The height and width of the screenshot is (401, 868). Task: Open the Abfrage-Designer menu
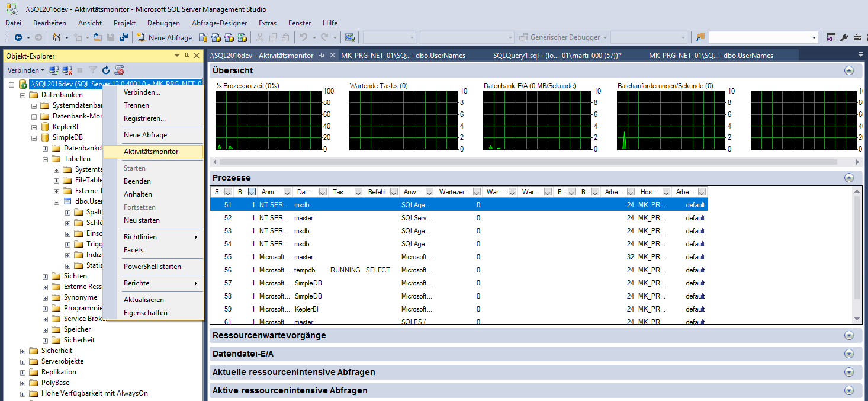[219, 23]
